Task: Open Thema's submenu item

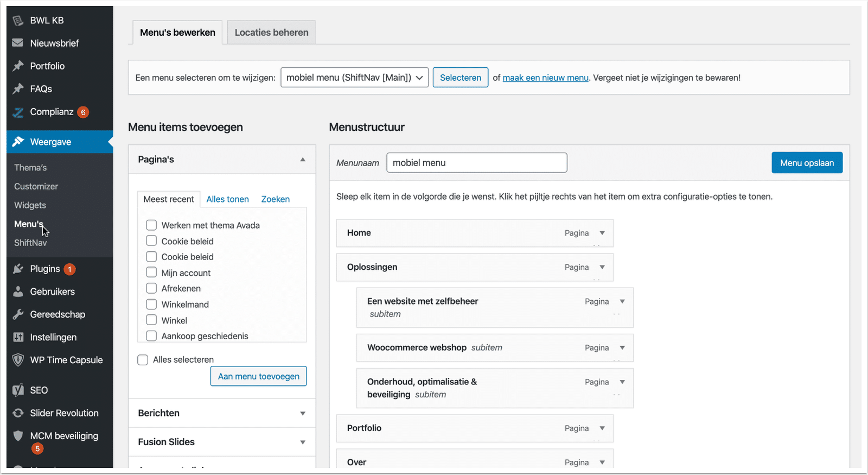Action: pyautogui.click(x=30, y=168)
